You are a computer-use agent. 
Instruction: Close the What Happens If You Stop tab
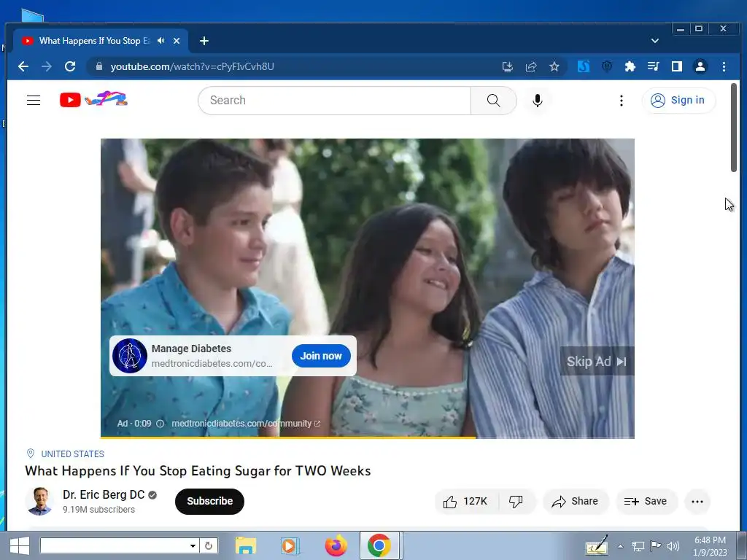[x=177, y=41]
